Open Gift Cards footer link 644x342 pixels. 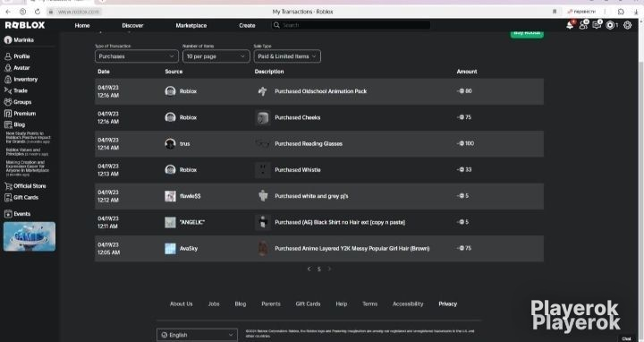point(308,304)
